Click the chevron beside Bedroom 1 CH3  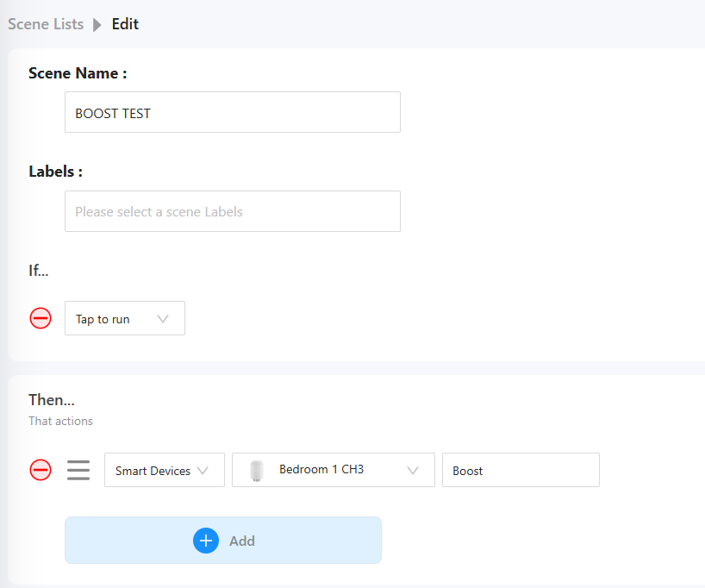tap(413, 470)
